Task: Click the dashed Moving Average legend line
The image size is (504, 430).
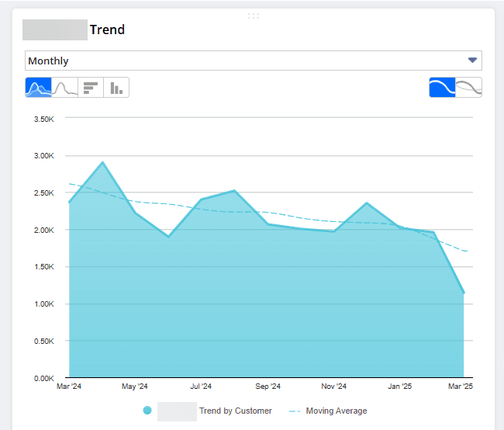Action: pyautogui.click(x=295, y=411)
